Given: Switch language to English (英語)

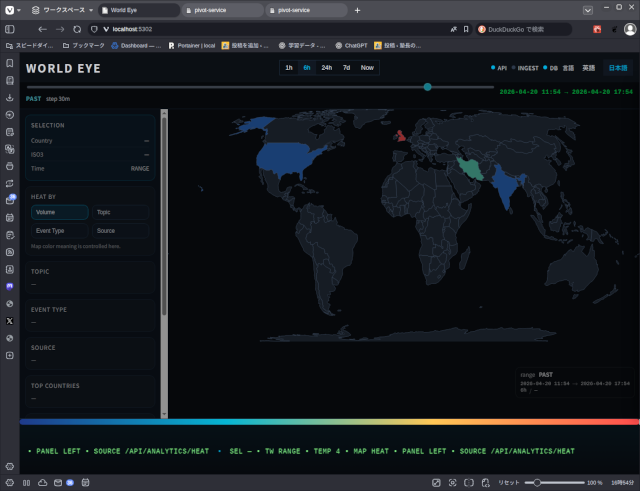Looking at the screenshot, I should 589,68.
